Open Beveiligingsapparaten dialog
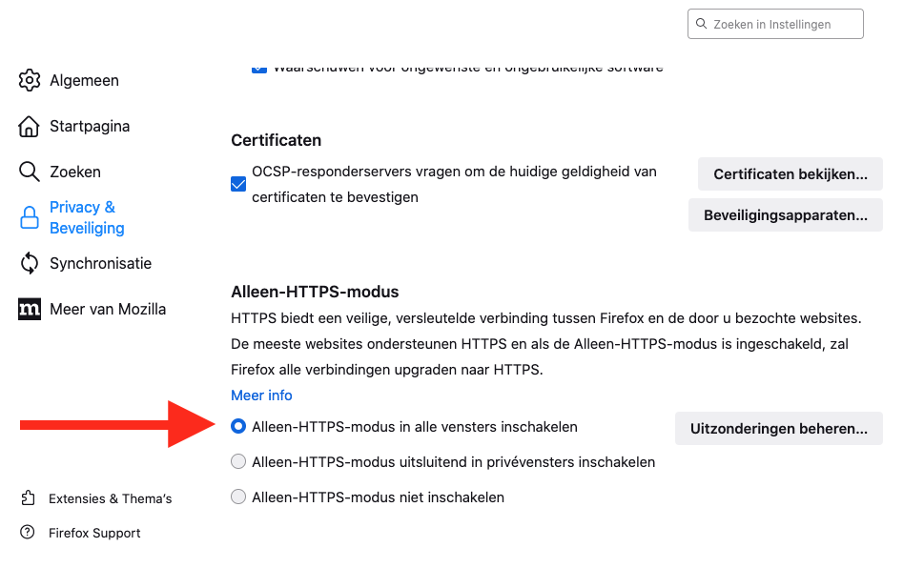924x568 pixels. click(785, 215)
